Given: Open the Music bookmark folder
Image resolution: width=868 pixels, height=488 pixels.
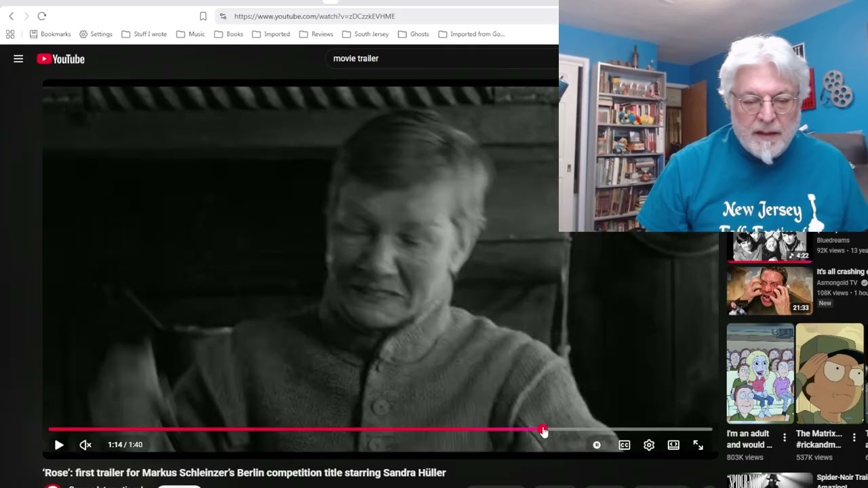Looking at the screenshot, I should 190,34.
